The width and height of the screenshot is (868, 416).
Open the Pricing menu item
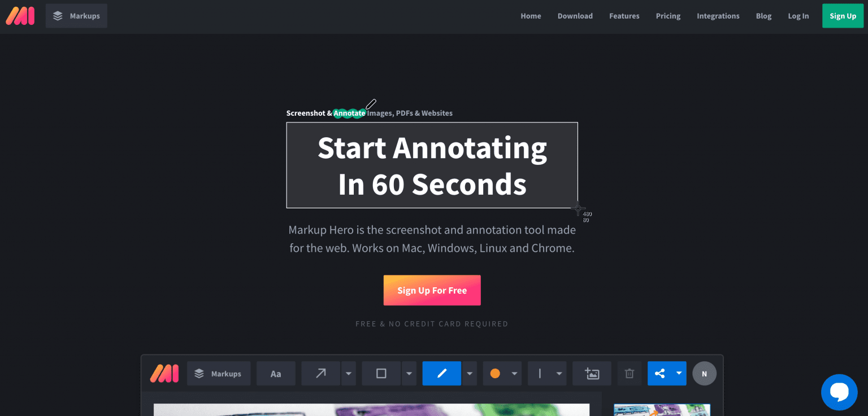click(668, 16)
